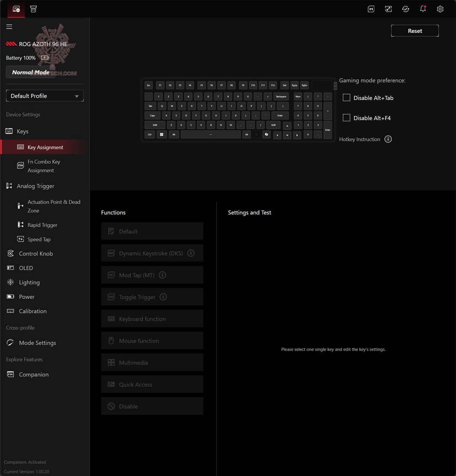
Task: Select the Toggle Trigger function
Action: (x=152, y=297)
